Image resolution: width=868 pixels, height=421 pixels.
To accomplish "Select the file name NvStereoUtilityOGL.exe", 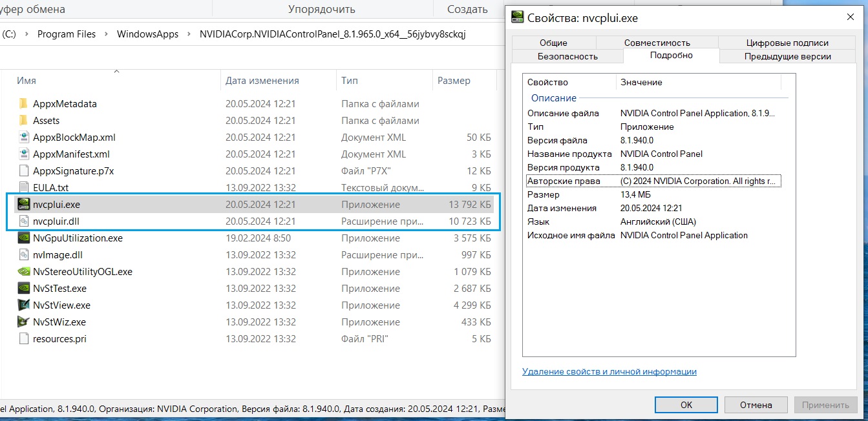I will click(83, 272).
